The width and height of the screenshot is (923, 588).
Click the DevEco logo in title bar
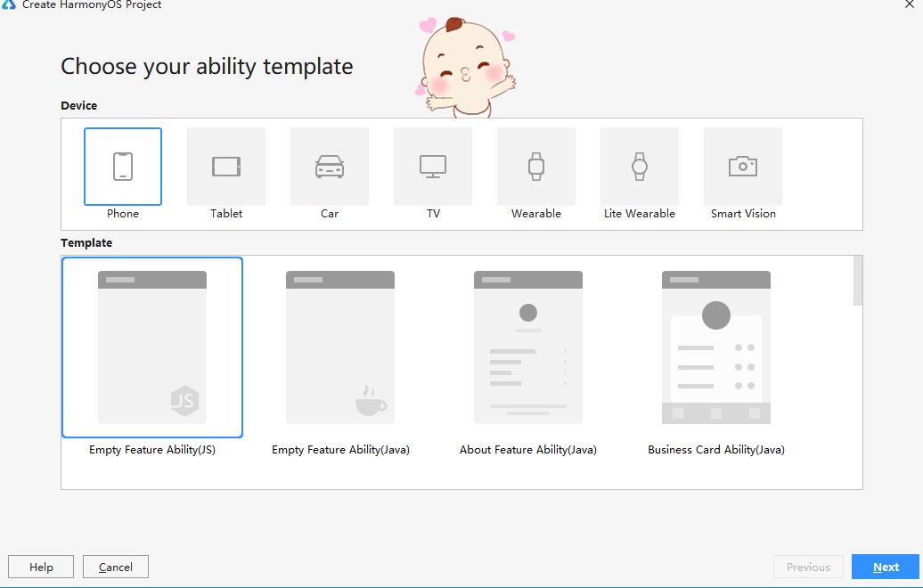[x=9, y=4]
